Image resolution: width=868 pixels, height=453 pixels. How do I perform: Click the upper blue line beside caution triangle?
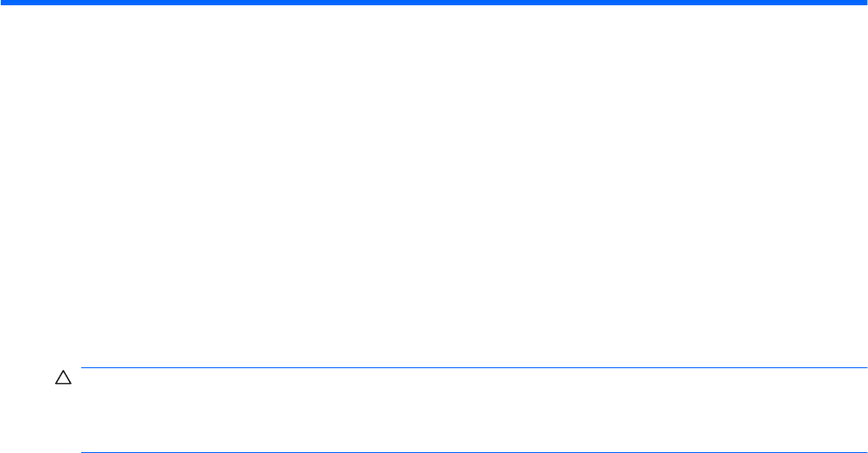[474, 367]
